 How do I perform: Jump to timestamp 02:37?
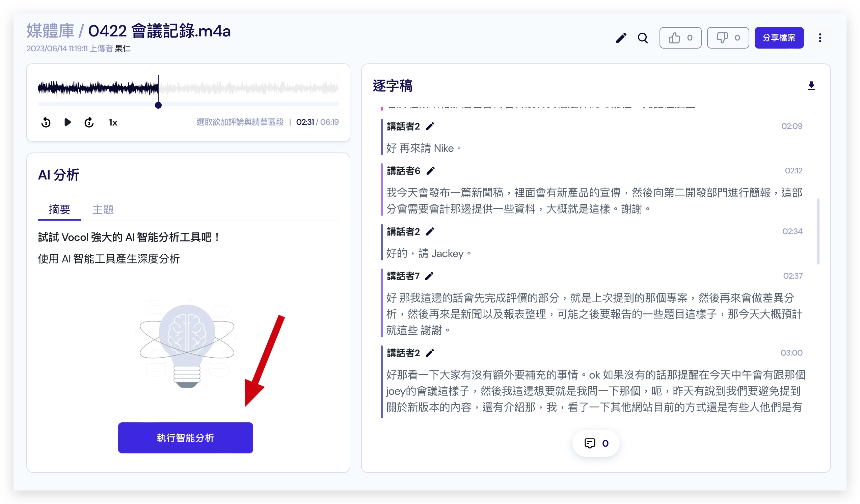coord(793,276)
